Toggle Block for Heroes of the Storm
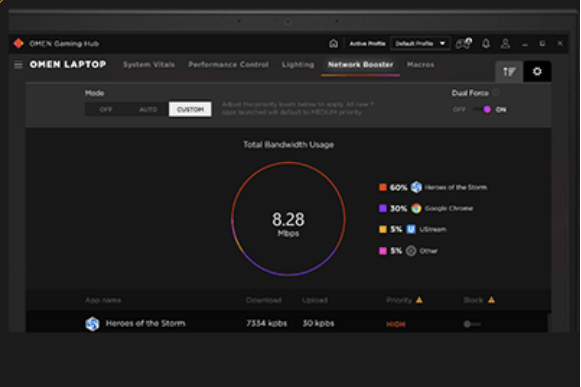The width and height of the screenshot is (581, 387). click(472, 324)
